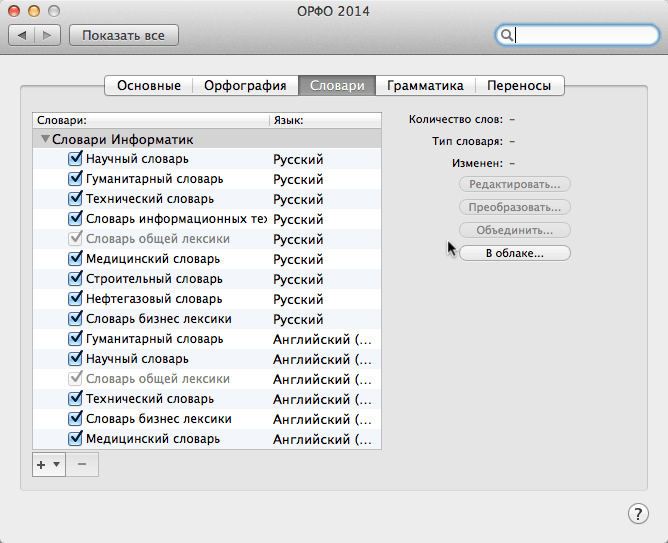Close the ОРФО 2014 window
Viewport: 668px width, 543px height.
[x=14, y=11]
